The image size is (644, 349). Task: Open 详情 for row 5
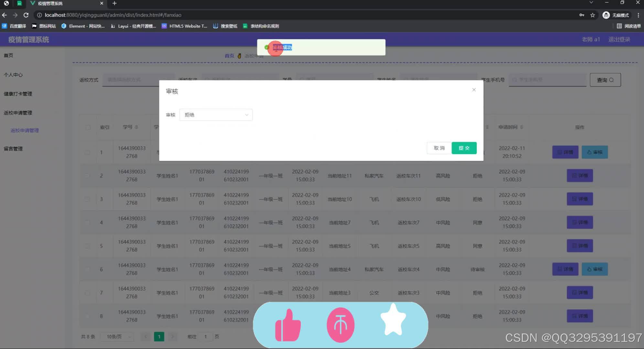pyautogui.click(x=580, y=246)
